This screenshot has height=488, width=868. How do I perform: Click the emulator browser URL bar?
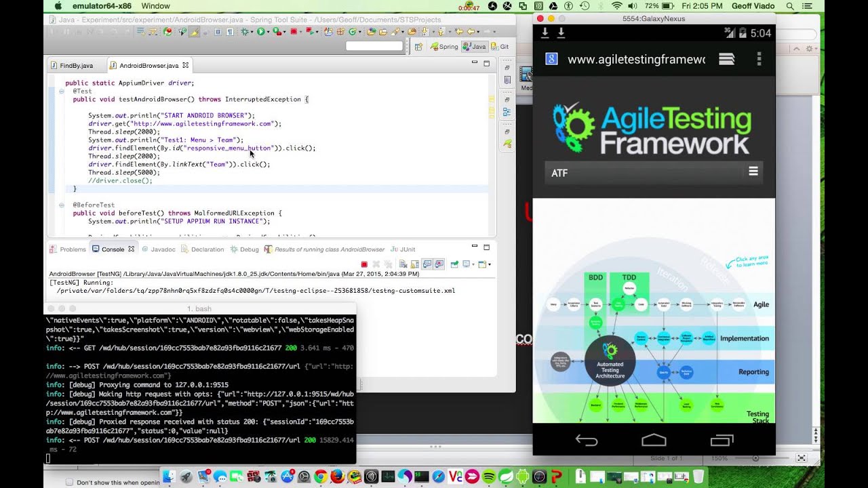coord(636,60)
